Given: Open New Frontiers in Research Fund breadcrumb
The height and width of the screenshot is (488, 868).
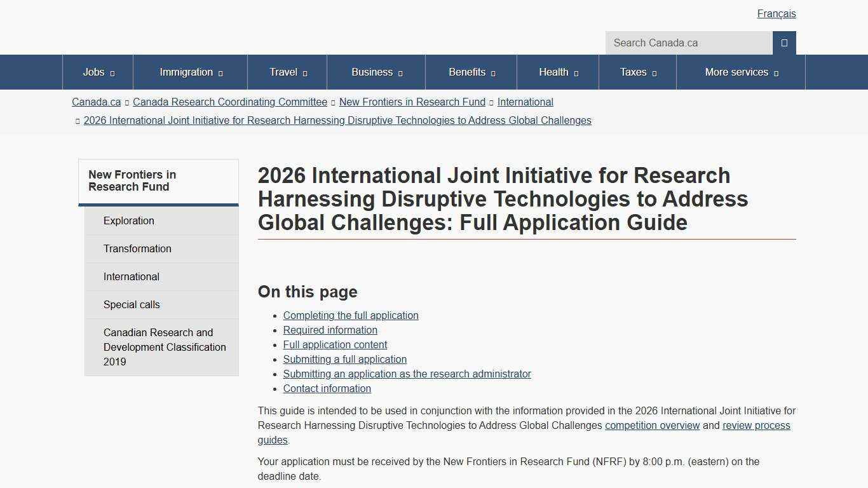Looking at the screenshot, I should (x=412, y=102).
